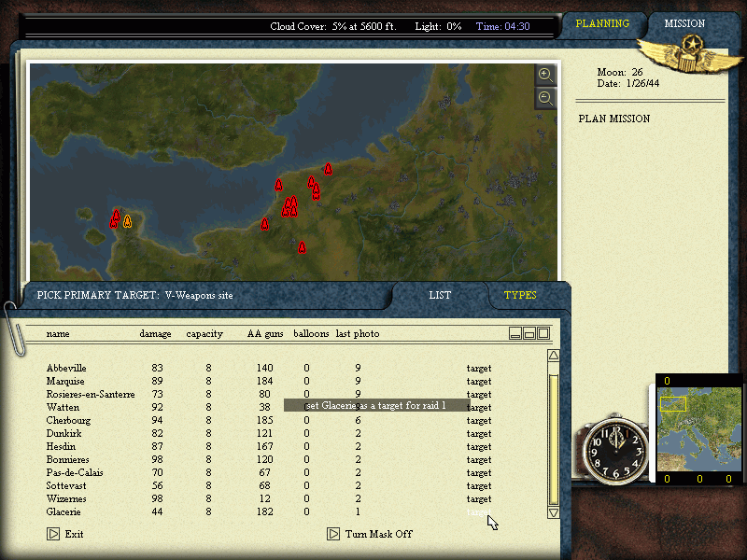The height and width of the screenshot is (560, 747).
Task: Click Glacerie AA guns value 182
Action: 264,512
